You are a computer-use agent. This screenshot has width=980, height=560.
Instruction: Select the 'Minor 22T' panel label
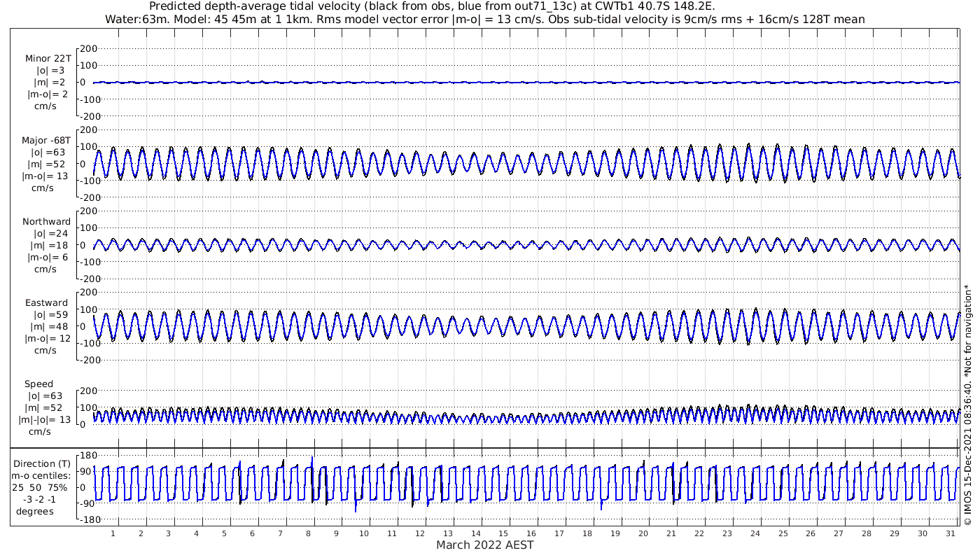tap(48, 59)
